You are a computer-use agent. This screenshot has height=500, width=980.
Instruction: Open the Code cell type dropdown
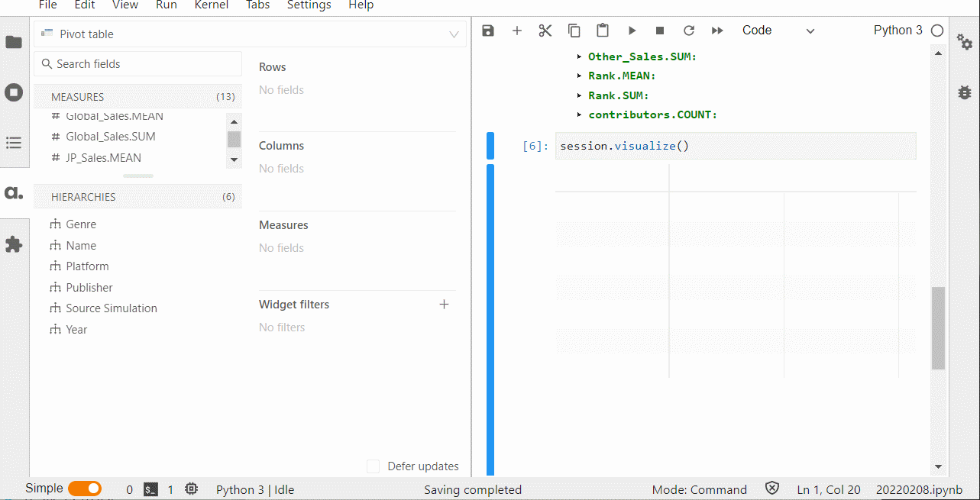[778, 31]
